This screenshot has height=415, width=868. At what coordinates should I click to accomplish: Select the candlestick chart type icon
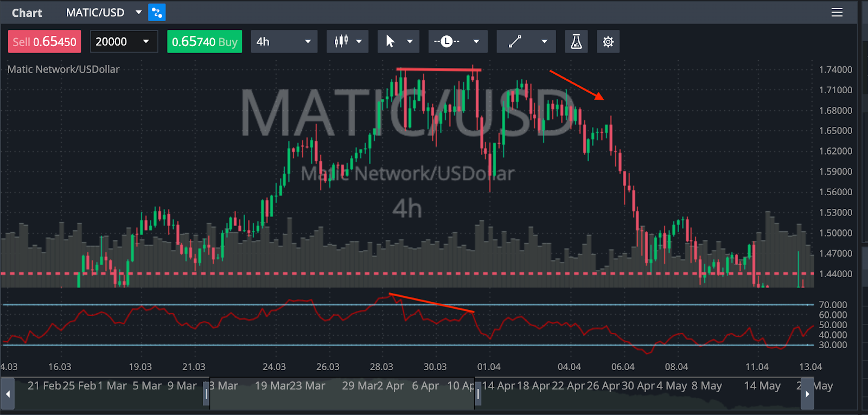[341, 42]
